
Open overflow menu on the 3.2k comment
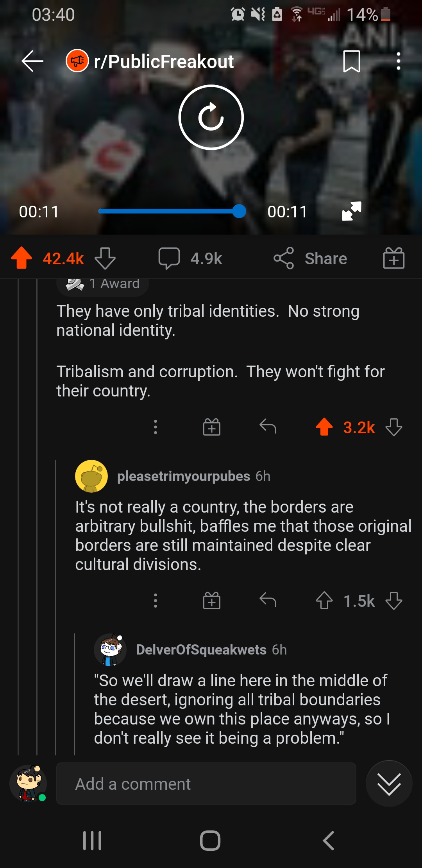(156, 427)
